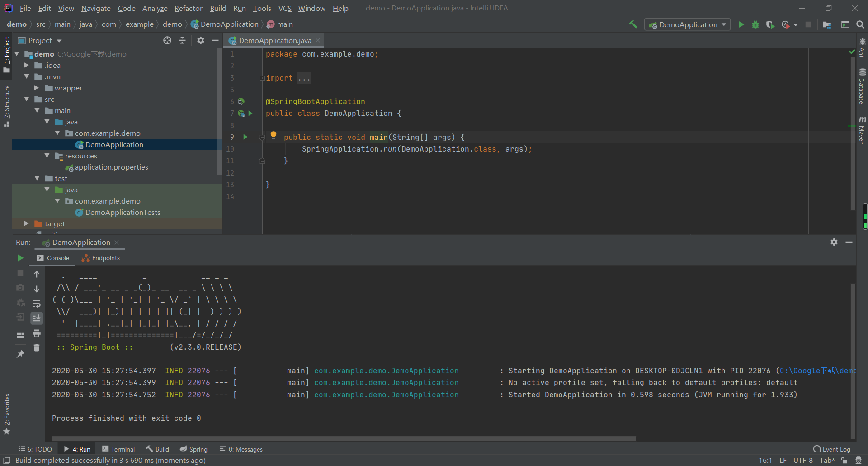This screenshot has height=466, width=868.
Task: Toggle the 1: Project side tool button
Action: pyautogui.click(x=6, y=54)
